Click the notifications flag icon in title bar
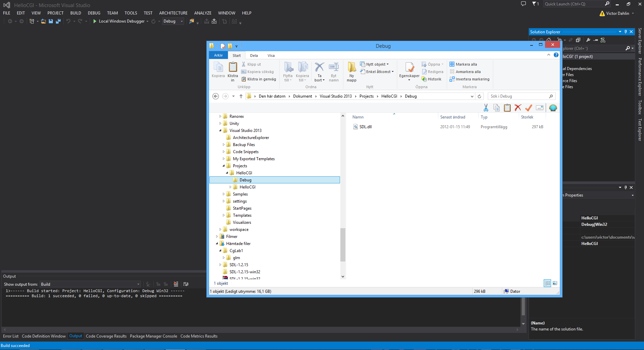644x350 pixels. (x=535, y=4)
